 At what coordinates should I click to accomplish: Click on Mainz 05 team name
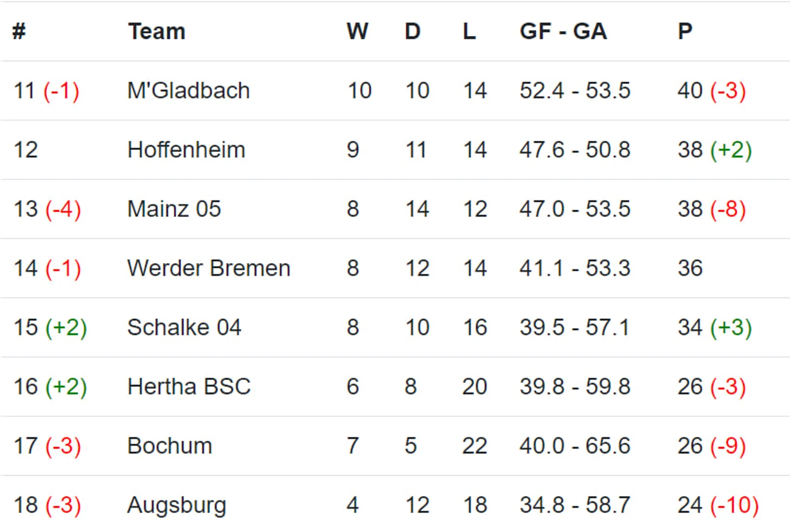coord(174,209)
